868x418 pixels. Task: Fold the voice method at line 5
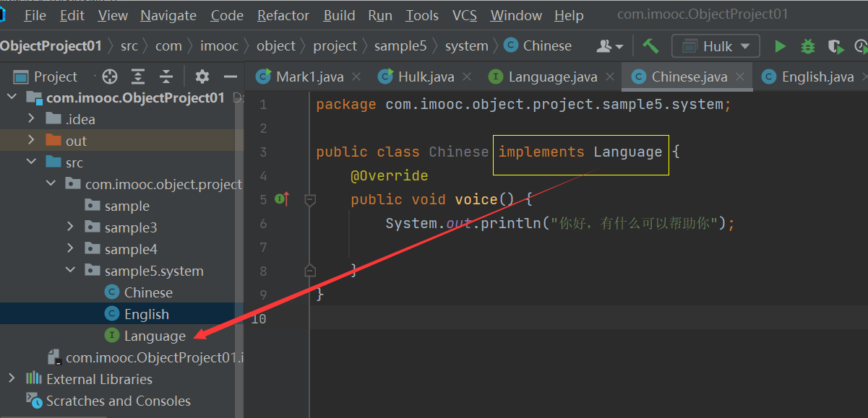tap(310, 200)
